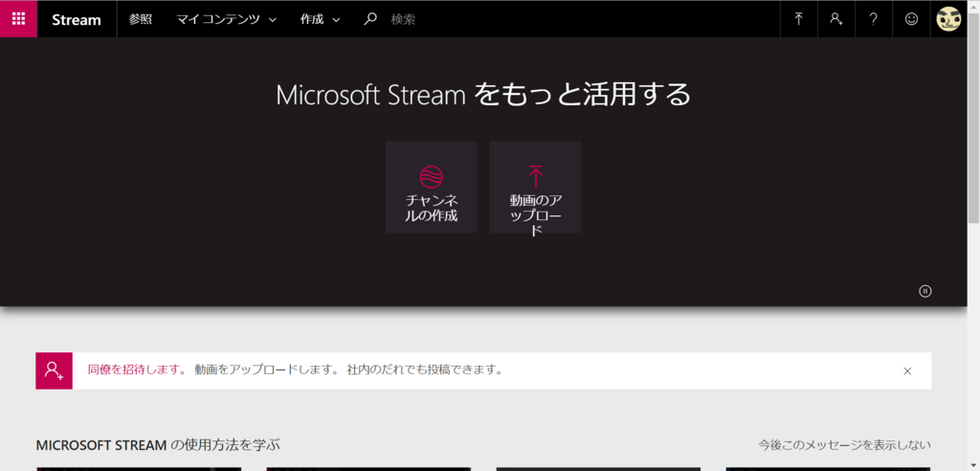
Task: Click the Stream home logo text
Action: 77,19
